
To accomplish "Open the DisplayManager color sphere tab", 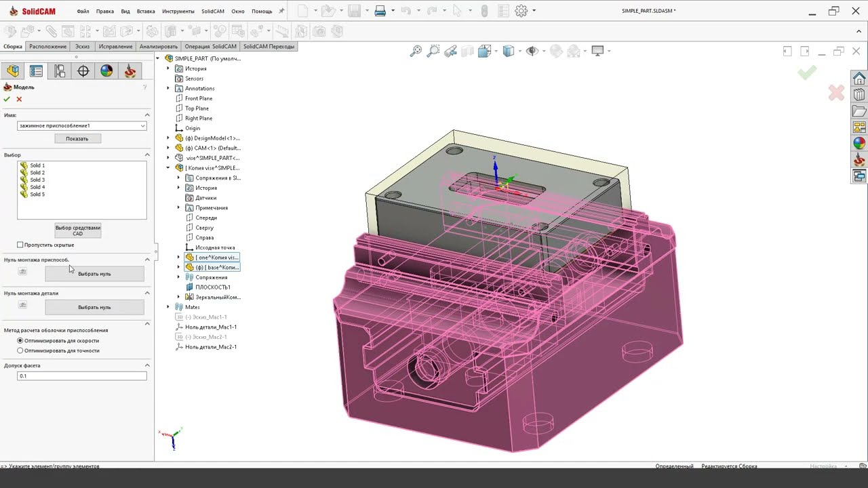I will click(x=106, y=71).
